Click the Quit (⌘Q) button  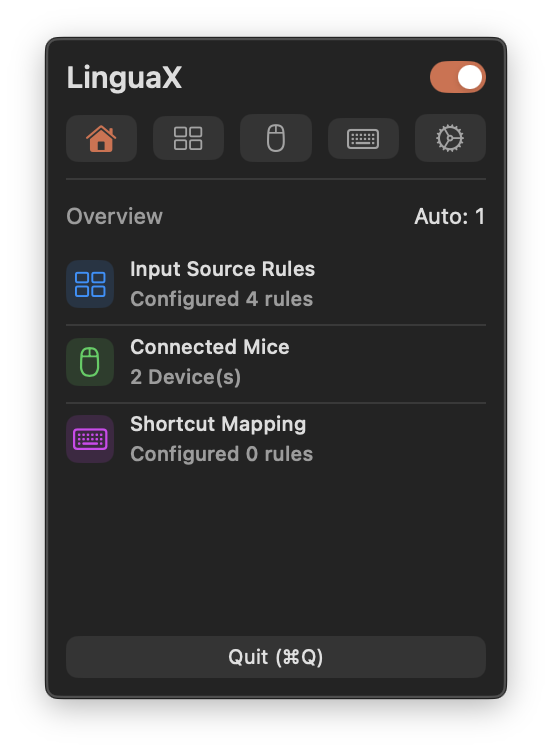click(276, 657)
